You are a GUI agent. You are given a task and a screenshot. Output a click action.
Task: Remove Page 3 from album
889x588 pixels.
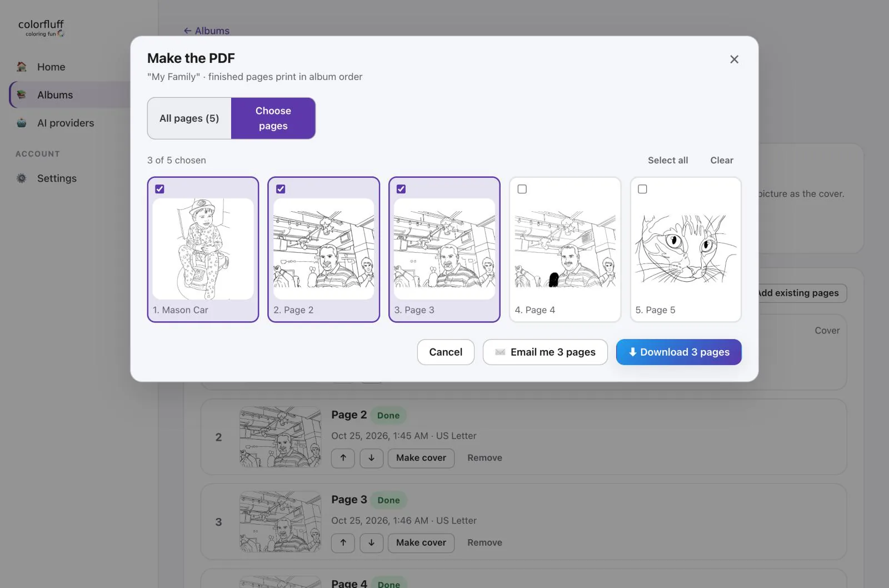[485, 543]
